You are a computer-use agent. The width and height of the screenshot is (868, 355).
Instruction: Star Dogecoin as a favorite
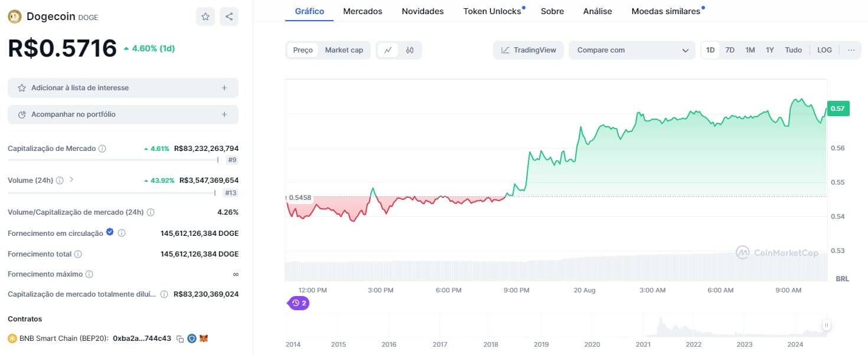205,17
